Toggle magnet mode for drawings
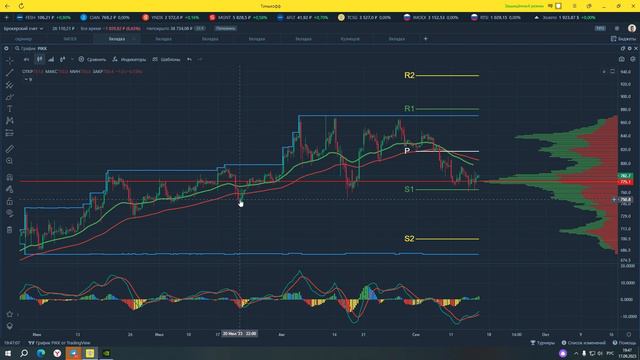The image size is (640, 360). point(9,177)
